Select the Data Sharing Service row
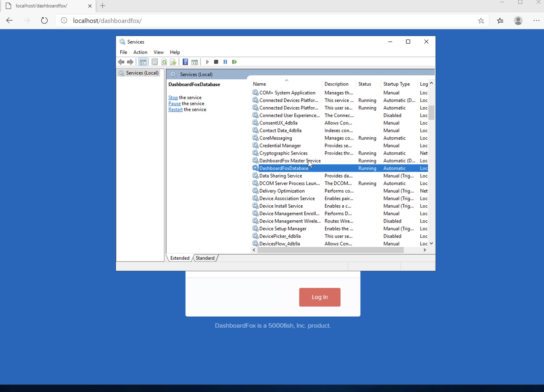The image size is (544, 392). point(340,176)
